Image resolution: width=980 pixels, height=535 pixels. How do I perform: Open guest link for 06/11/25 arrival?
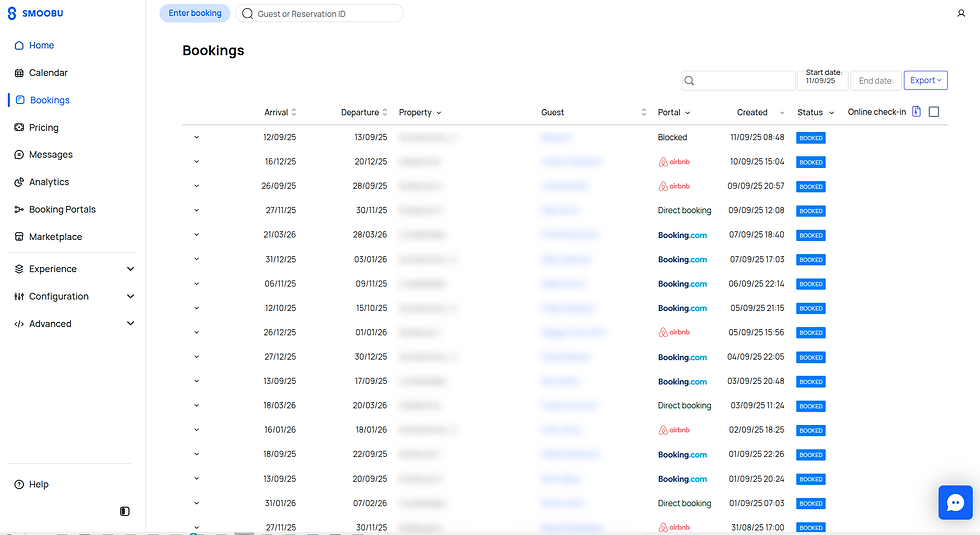pyautogui.click(x=563, y=284)
